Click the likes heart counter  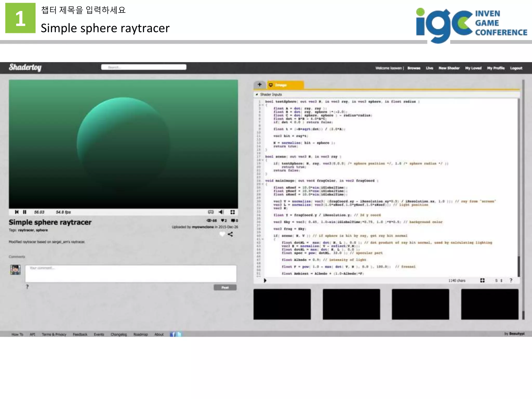coord(224,221)
